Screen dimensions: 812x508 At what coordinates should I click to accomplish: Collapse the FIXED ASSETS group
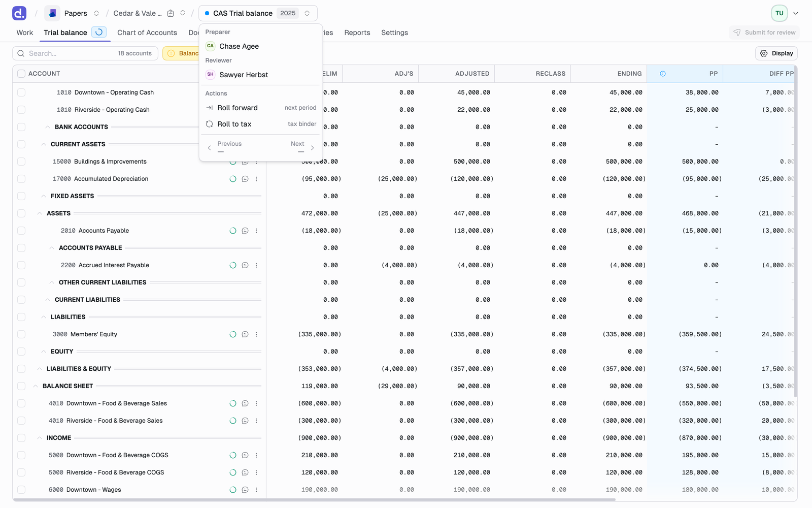[x=44, y=196]
